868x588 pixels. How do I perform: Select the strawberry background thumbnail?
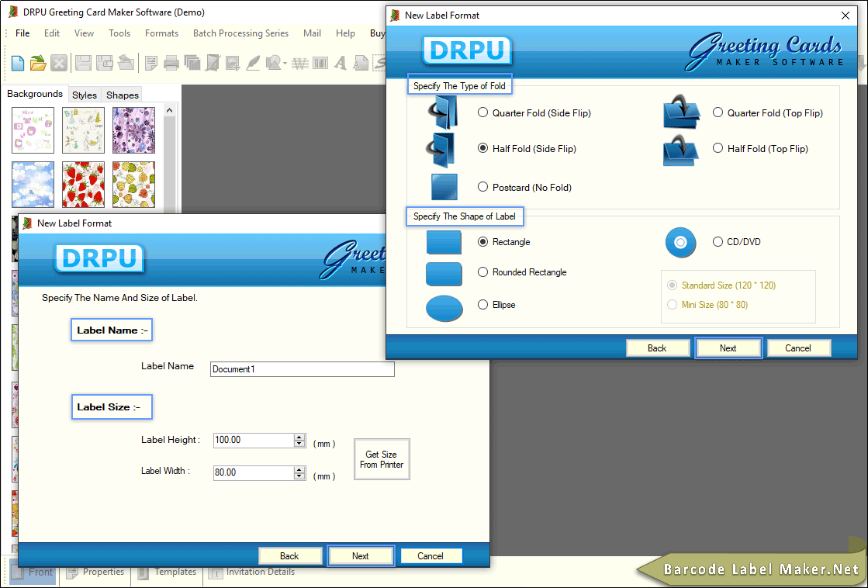click(x=84, y=185)
